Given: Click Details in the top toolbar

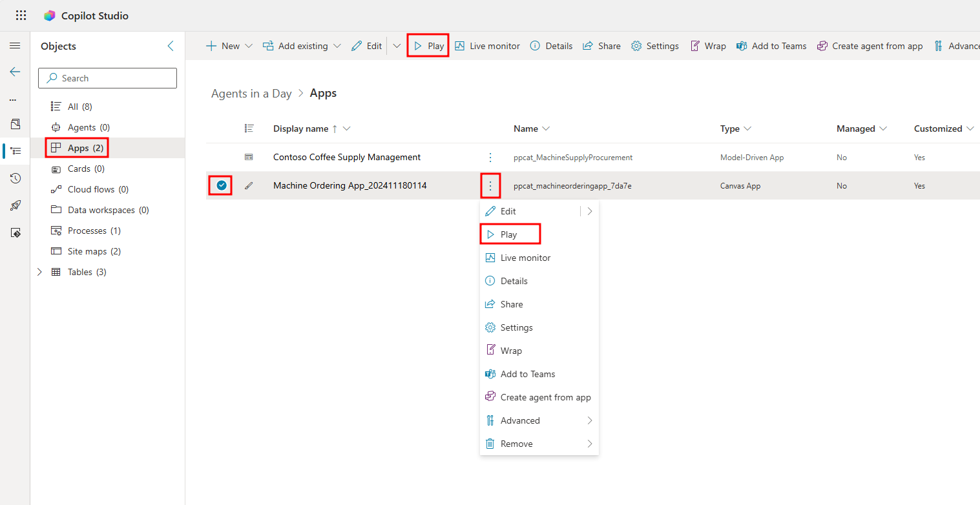Looking at the screenshot, I should coord(551,46).
